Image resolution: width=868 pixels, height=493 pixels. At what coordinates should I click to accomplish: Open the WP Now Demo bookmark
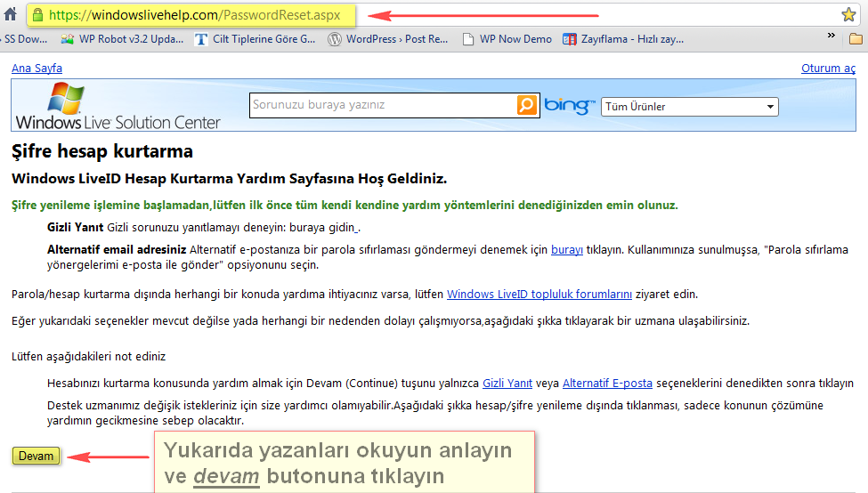tap(507, 39)
